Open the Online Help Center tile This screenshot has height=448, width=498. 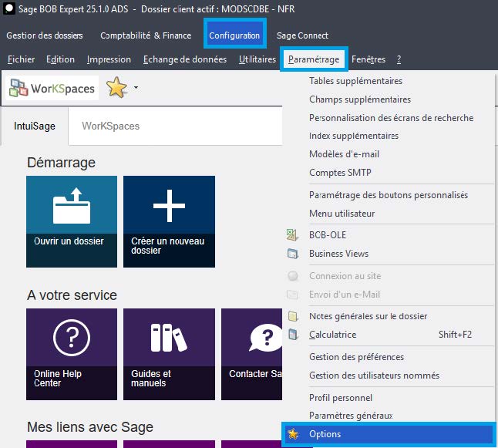pos(72,354)
